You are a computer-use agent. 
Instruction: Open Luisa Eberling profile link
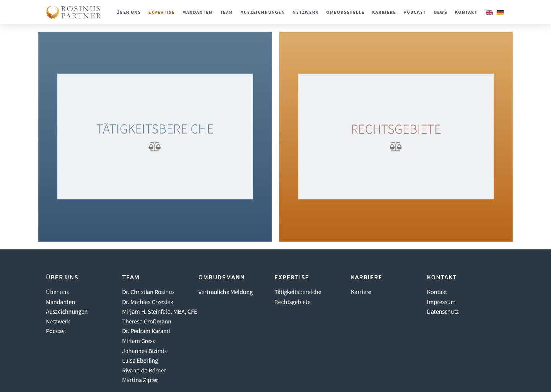tap(140, 361)
